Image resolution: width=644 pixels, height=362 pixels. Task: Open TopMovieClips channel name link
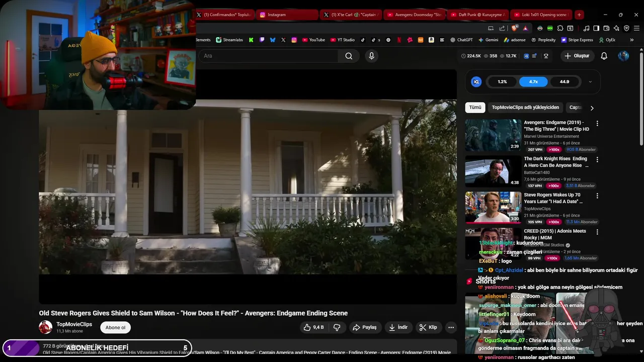tap(74, 324)
